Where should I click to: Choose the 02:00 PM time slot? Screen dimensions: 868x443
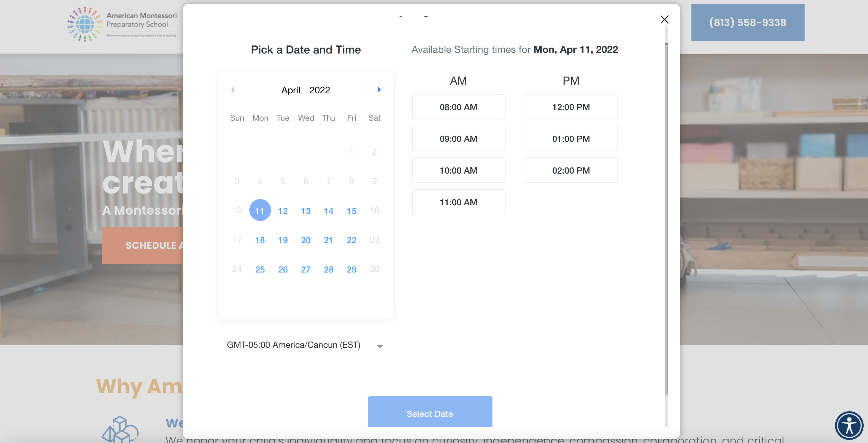571,170
